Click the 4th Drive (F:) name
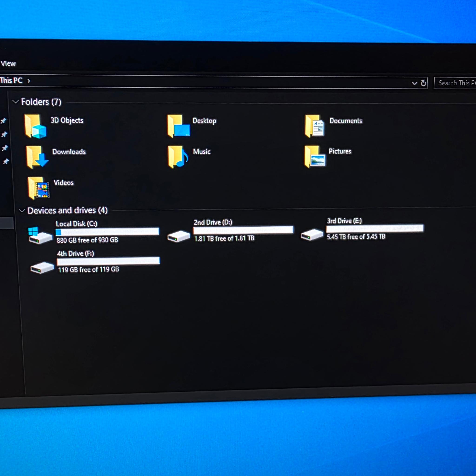The image size is (476, 476). click(x=75, y=253)
